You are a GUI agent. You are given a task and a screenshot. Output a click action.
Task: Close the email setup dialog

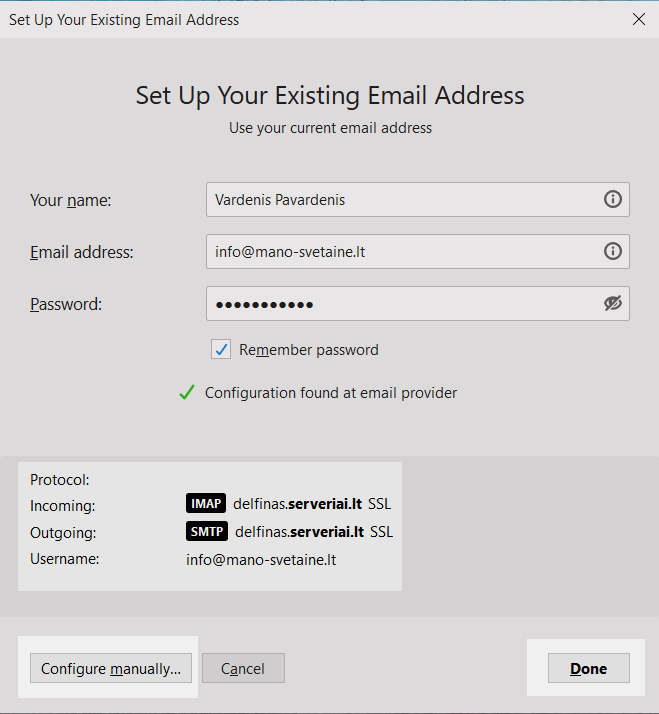639,19
